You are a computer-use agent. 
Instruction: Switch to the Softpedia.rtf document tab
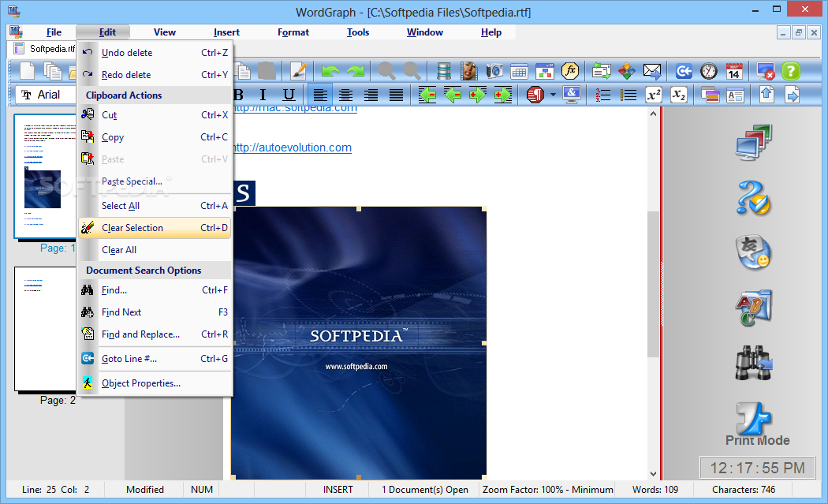click(44, 49)
